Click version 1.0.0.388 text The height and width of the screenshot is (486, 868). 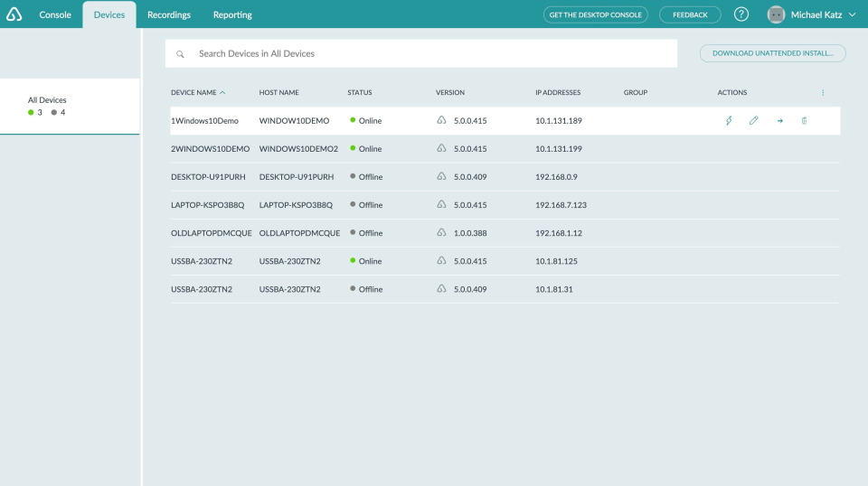coord(470,233)
